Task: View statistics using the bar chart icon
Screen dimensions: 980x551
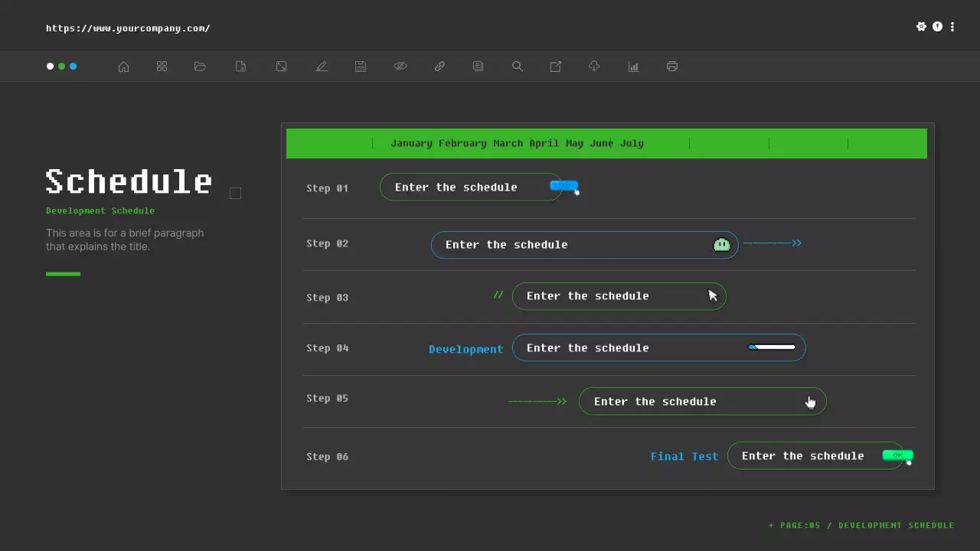Action: pyautogui.click(x=633, y=67)
